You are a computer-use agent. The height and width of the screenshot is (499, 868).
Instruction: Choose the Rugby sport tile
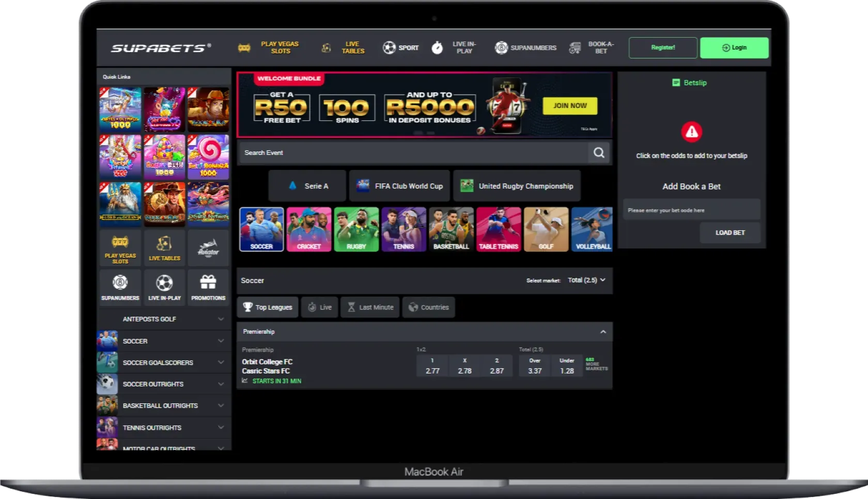tap(357, 229)
